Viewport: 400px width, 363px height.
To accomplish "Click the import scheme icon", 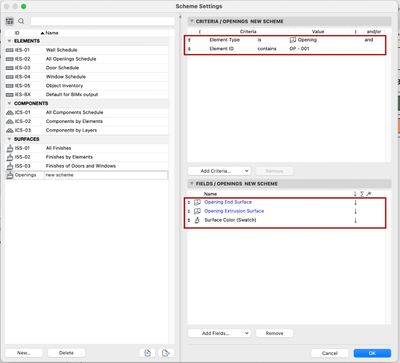I will [x=147, y=353].
